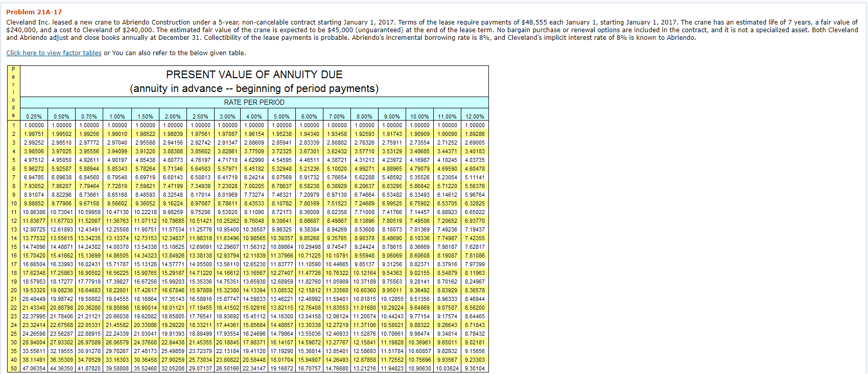Image resolution: width=868 pixels, height=374 pixels.
Task: Click the 1.00000 cell under the 8.00% column
Action: coord(365,125)
